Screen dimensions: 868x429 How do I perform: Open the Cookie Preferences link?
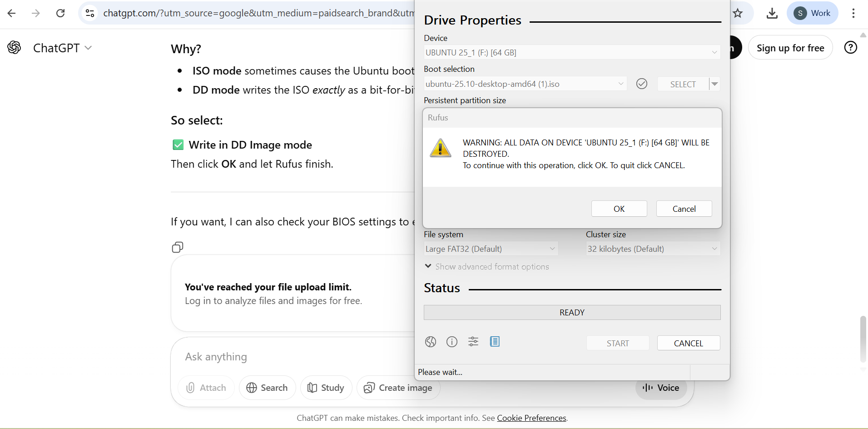coord(531,418)
